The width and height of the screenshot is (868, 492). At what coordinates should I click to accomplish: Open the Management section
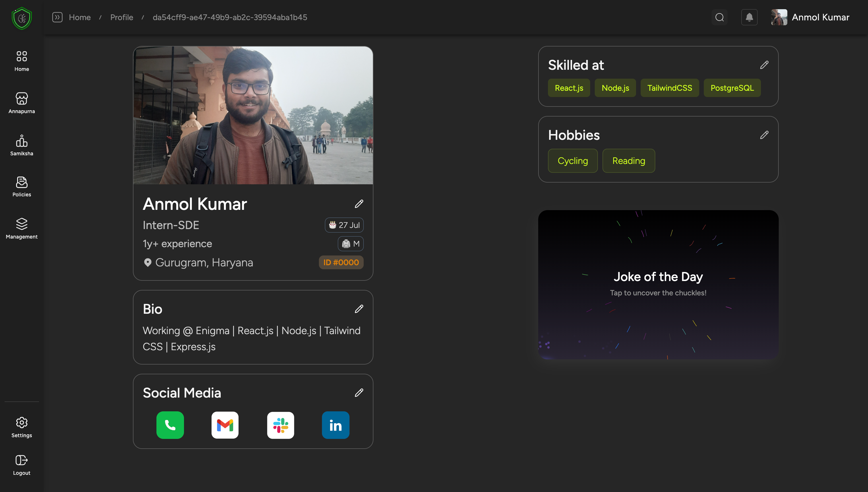tap(22, 228)
